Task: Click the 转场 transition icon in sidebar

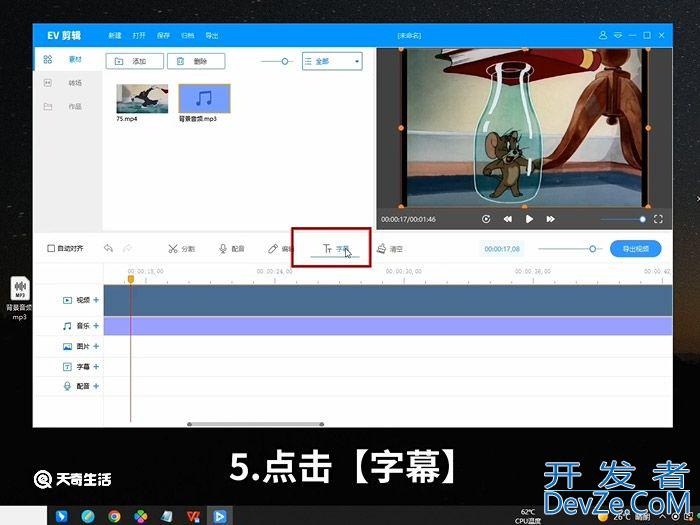Action: 48,83
